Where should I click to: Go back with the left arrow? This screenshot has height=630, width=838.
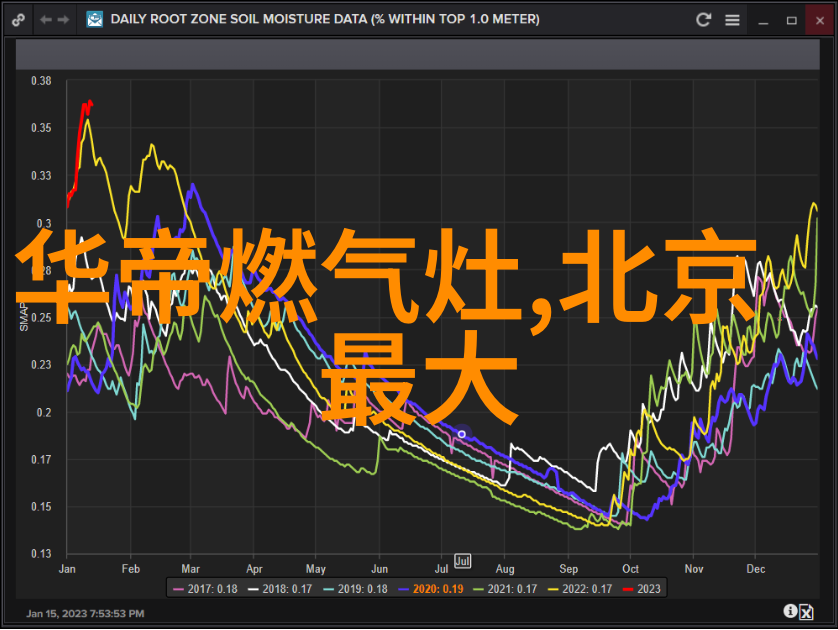(x=46, y=20)
